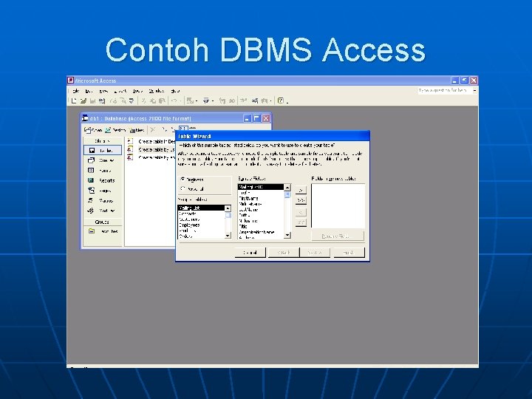
Task: Click the Undo toolbar icon
Action: (x=174, y=100)
